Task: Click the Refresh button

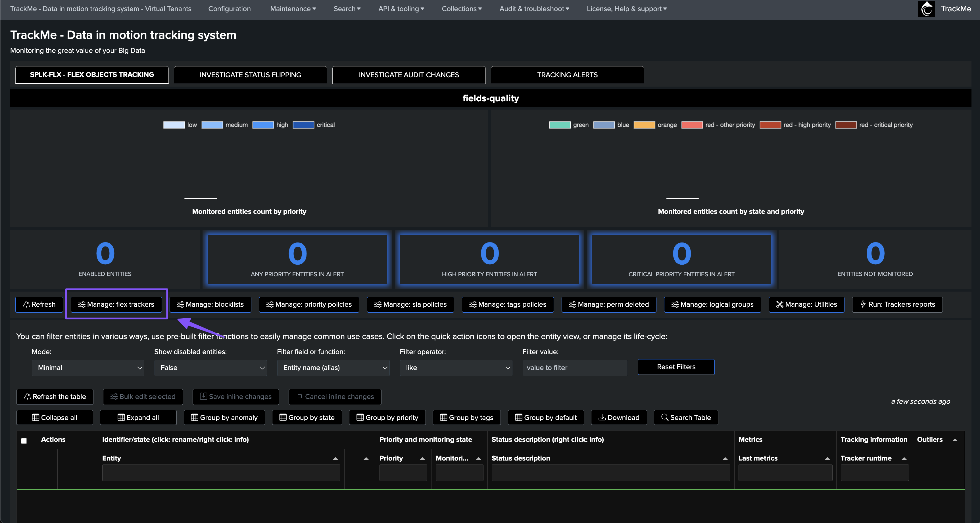Action: click(39, 304)
